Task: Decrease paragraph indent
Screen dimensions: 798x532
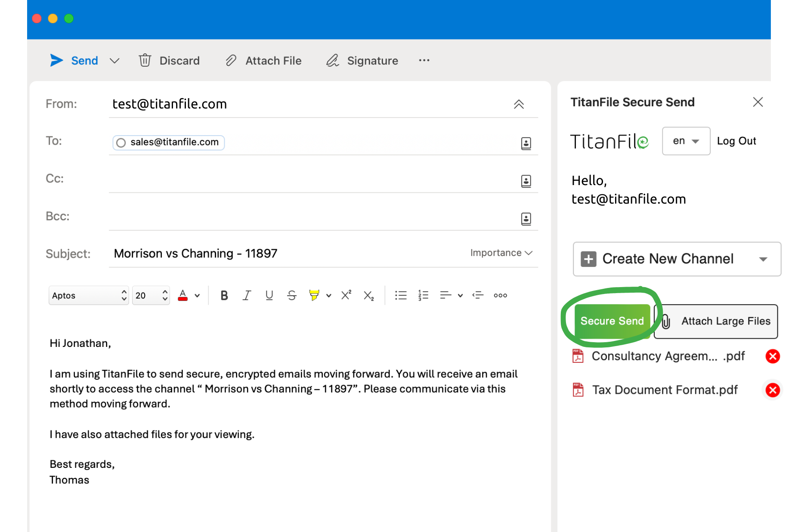Action: pos(478,295)
